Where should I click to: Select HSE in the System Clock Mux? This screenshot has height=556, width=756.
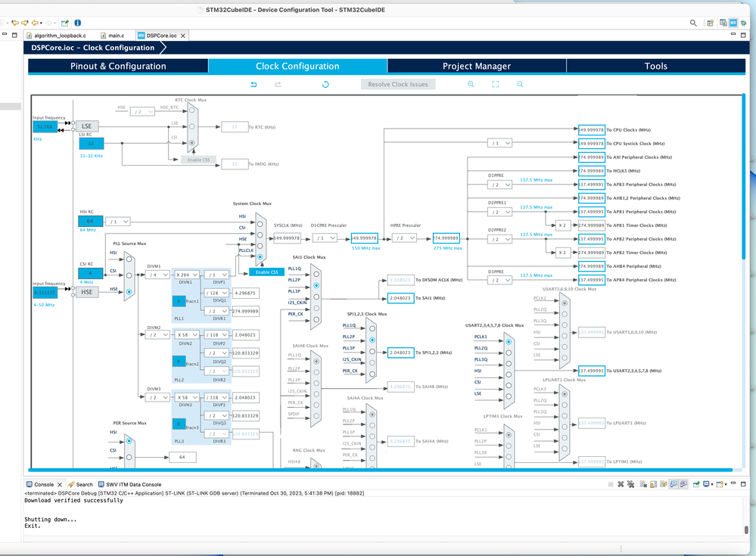260,246
